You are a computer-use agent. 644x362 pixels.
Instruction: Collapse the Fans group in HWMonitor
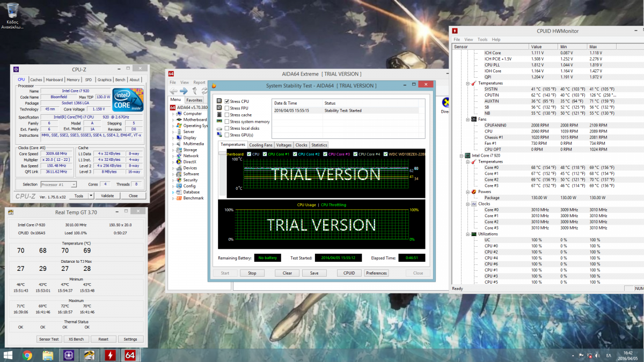(467, 119)
